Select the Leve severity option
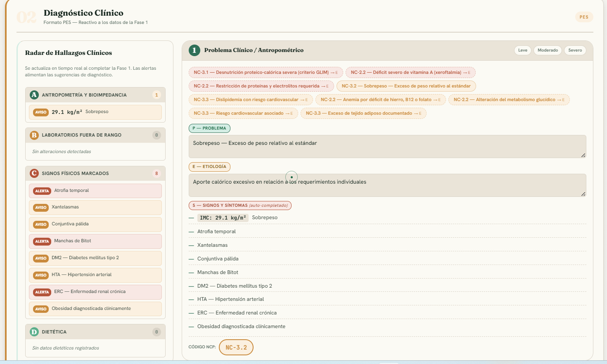The image size is (607, 364). [x=523, y=50]
